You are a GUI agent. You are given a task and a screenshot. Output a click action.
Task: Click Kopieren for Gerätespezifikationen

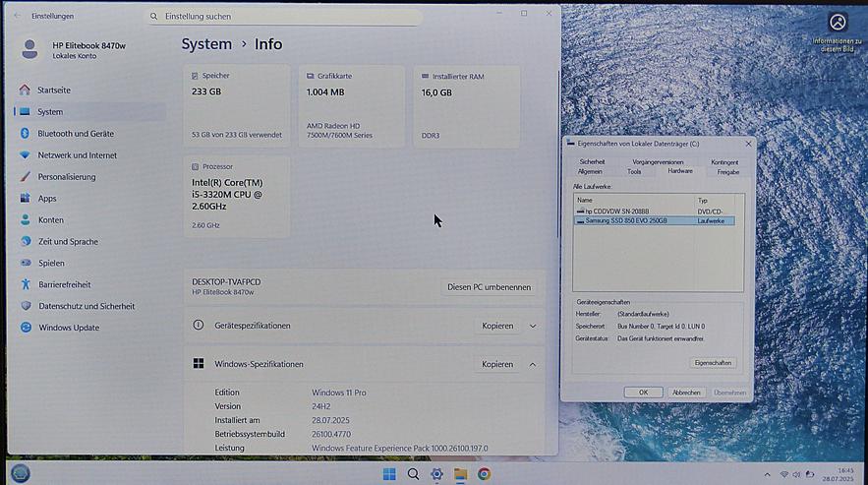497,326
